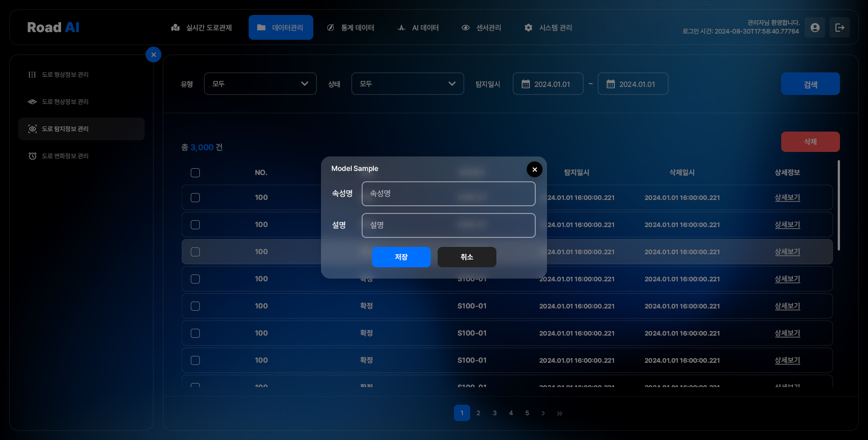This screenshot has height=440, width=868.
Task: Click the 탐지일시 column header
Action: tap(576, 173)
